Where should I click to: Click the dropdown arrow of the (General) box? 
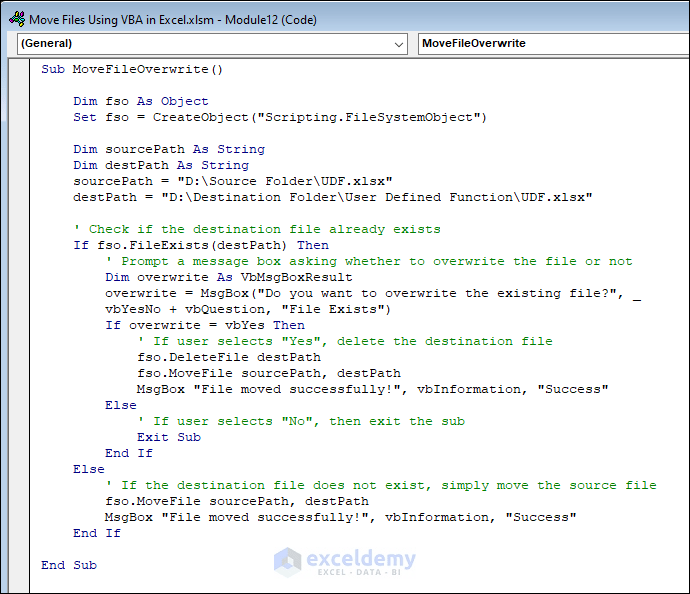[399, 44]
